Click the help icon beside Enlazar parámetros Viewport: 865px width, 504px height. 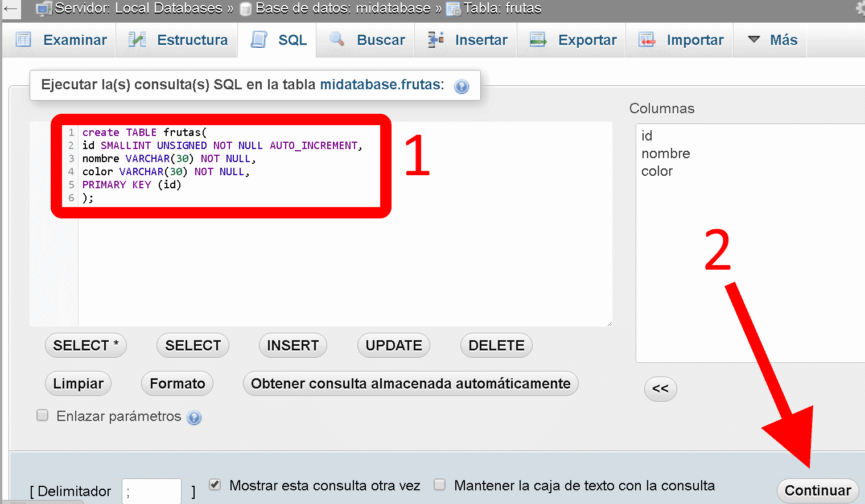[194, 417]
